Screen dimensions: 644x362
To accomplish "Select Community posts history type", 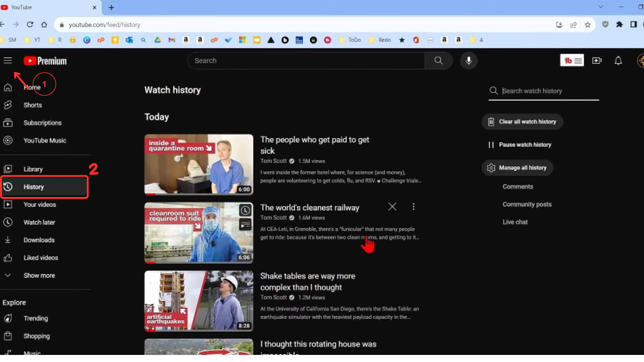I will (527, 205).
